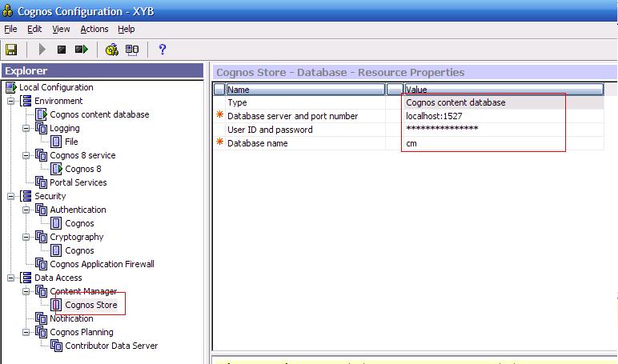Click the Test configuration toolbar icon
The height and width of the screenshot is (364, 618).
coord(112,50)
